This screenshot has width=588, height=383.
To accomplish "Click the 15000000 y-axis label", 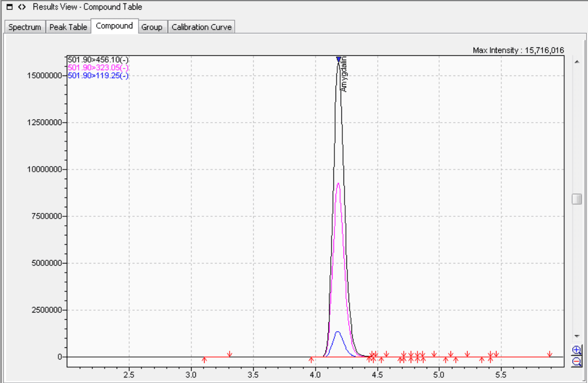I will pos(44,76).
